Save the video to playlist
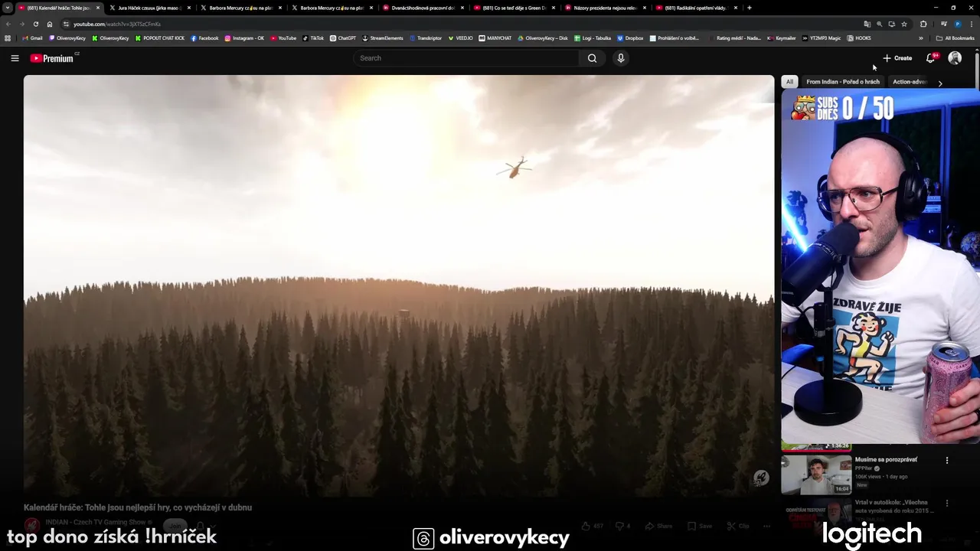The image size is (980, 551). tap(700, 526)
